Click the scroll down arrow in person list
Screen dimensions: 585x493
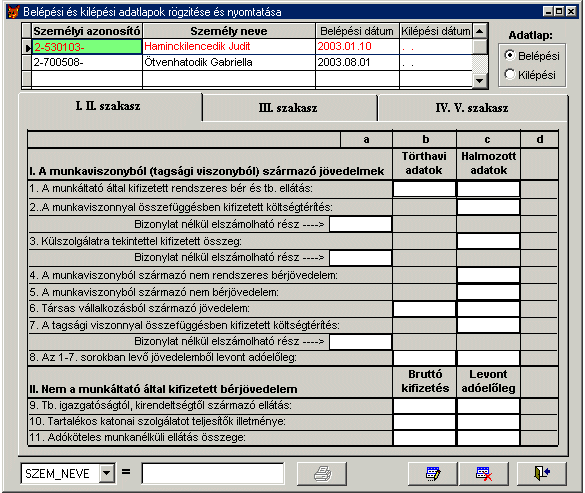pos(480,80)
